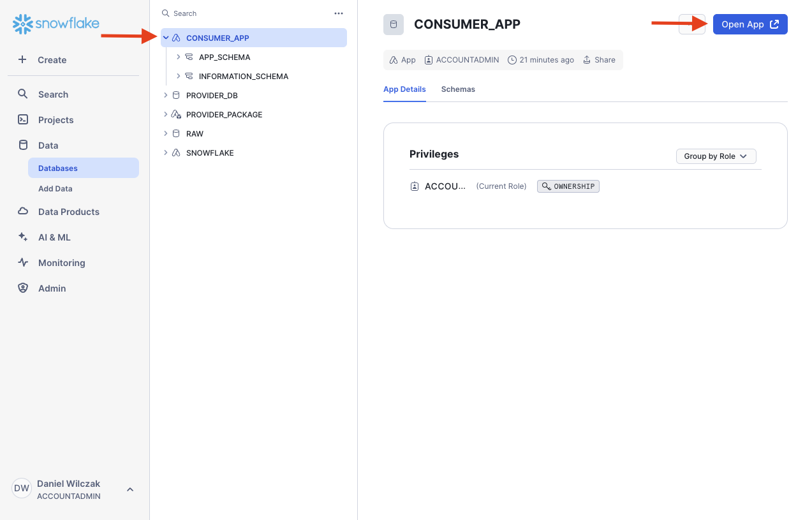Click the Projects terminal icon
812x520 pixels.
[23, 119]
